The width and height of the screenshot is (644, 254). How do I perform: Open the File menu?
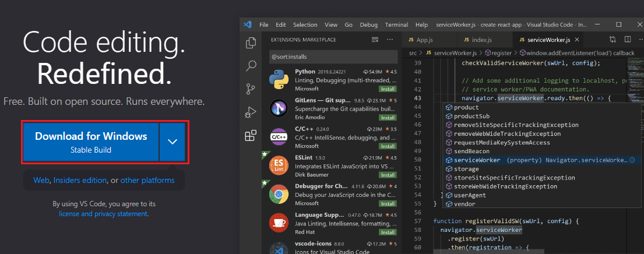click(263, 24)
